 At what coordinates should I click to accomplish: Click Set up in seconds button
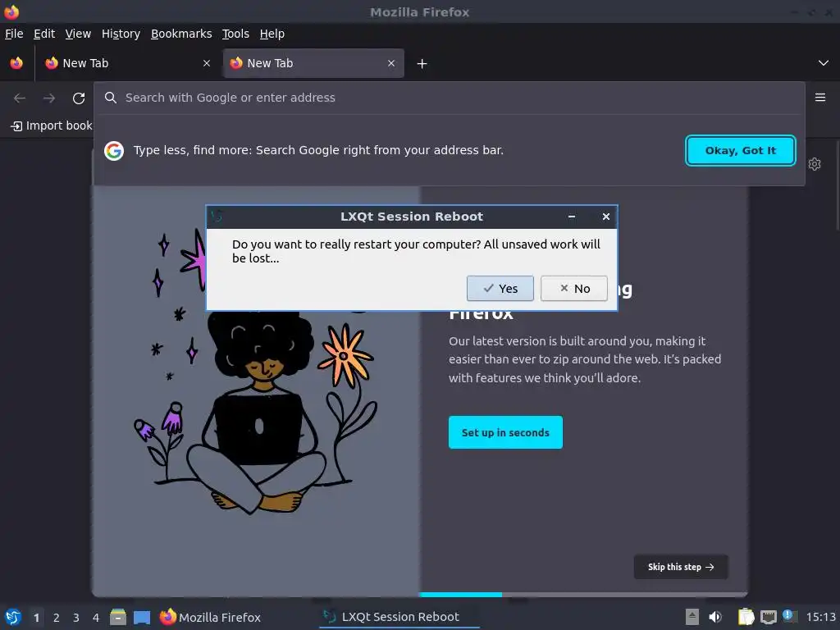coord(505,432)
